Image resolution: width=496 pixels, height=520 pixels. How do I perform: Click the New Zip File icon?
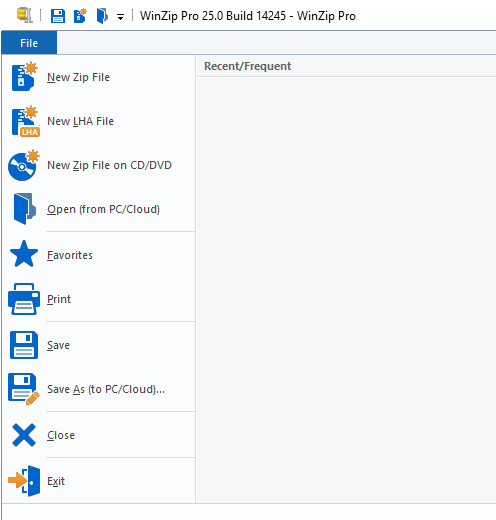click(x=24, y=76)
